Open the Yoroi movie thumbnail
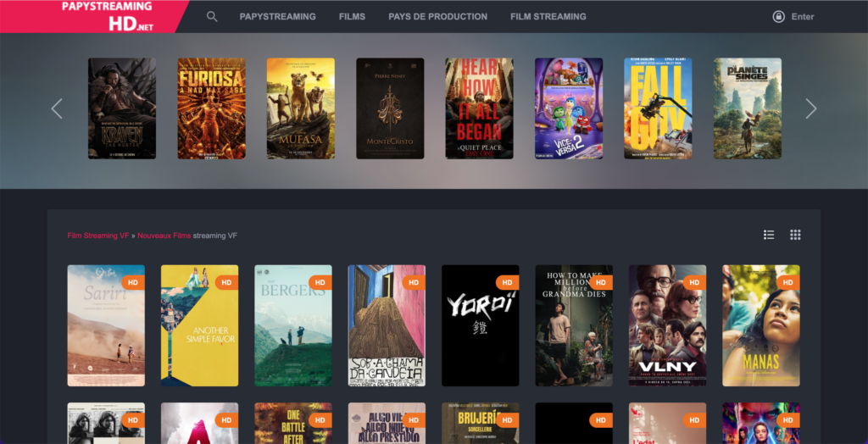Viewport: 868px width, 444px height. click(x=480, y=326)
